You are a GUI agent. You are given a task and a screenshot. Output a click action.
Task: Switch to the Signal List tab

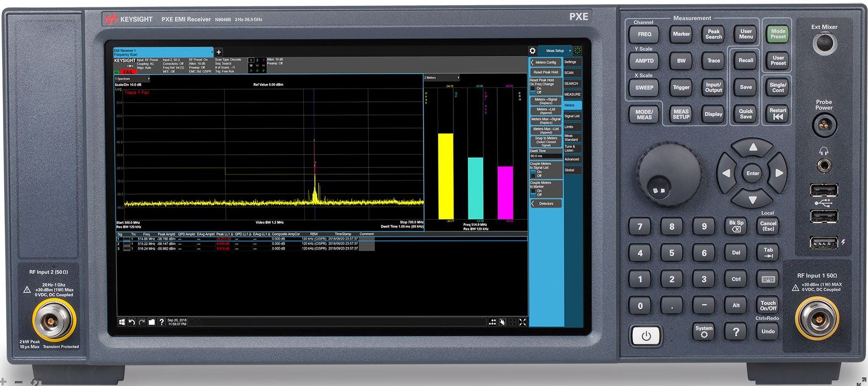[572, 116]
